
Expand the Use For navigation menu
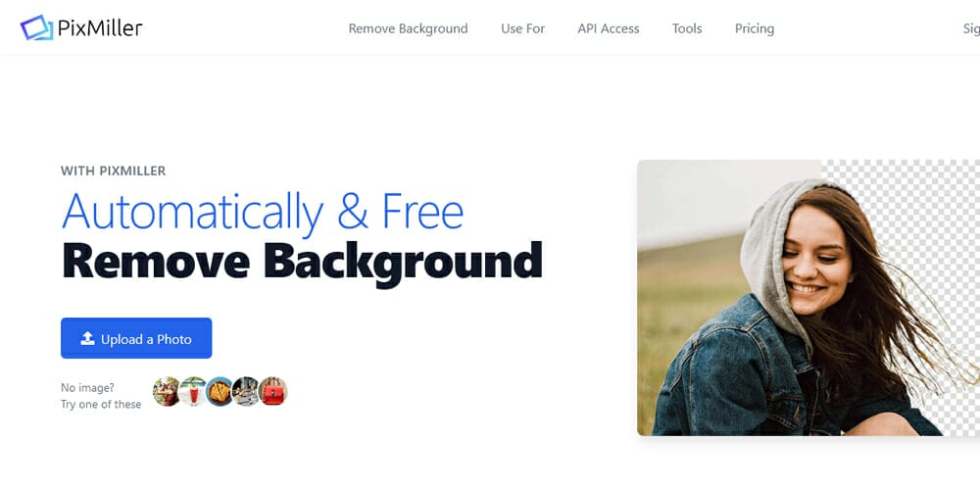[522, 28]
